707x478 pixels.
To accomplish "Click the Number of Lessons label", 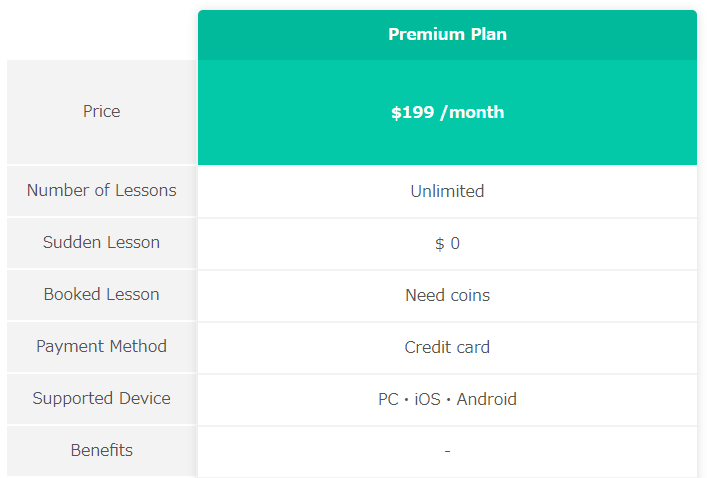I will (101, 190).
